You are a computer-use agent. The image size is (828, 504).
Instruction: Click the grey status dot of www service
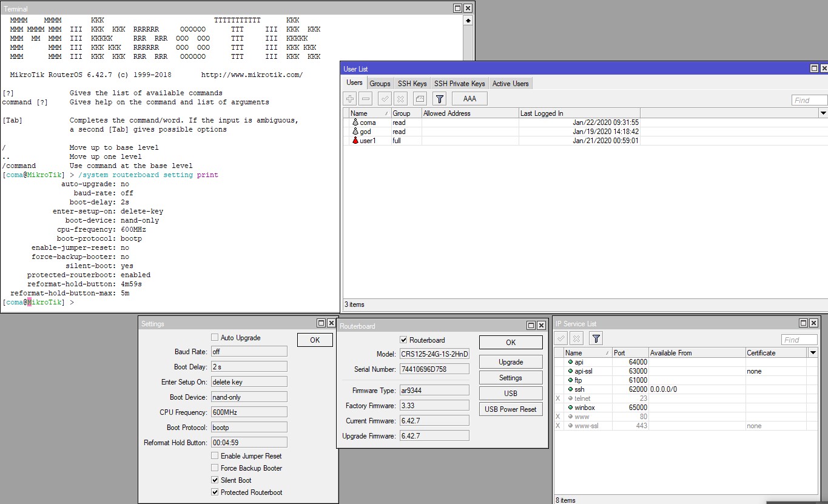tap(570, 417)
